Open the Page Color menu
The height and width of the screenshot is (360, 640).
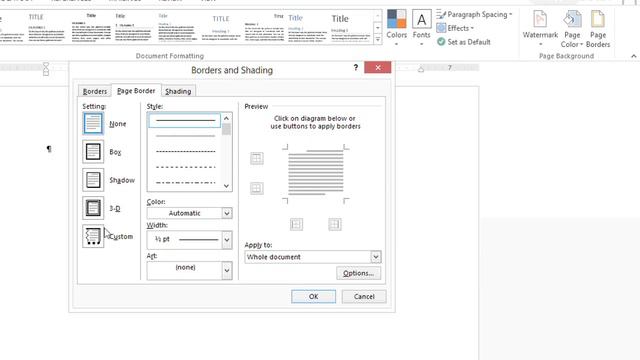click(572, 28)
